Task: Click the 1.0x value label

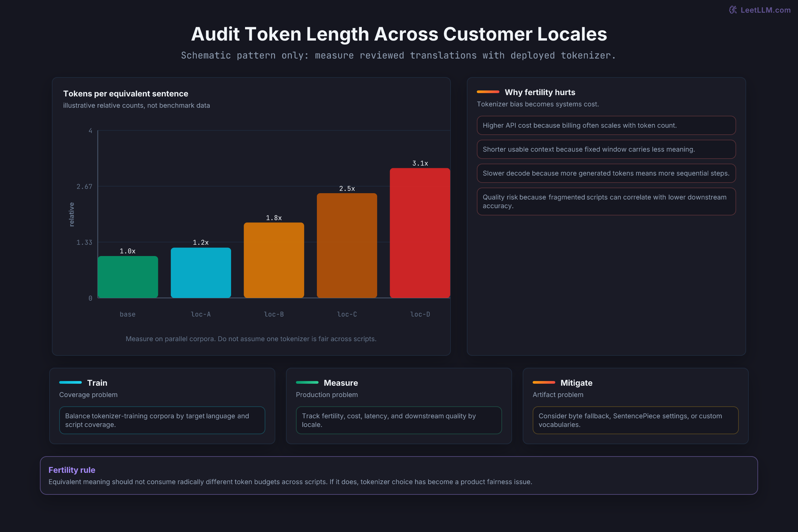Action: point(128,251)
